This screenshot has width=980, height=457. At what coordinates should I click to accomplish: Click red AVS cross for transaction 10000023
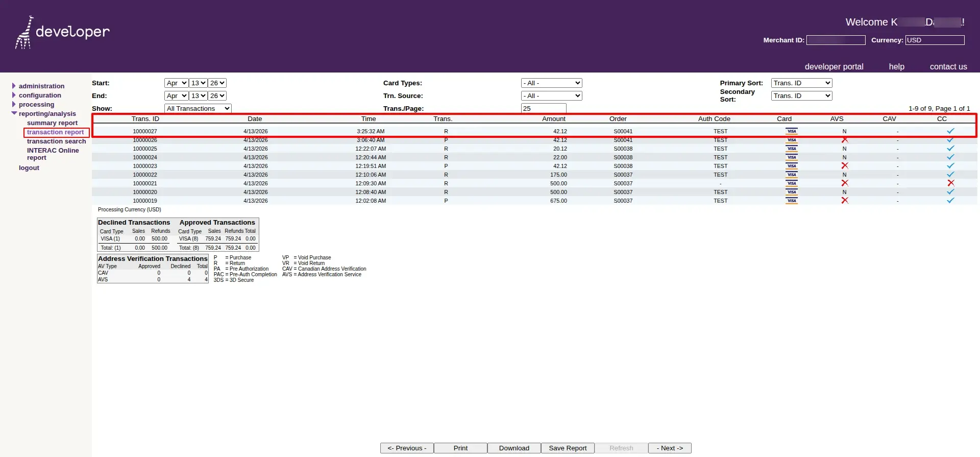[845, 165]
